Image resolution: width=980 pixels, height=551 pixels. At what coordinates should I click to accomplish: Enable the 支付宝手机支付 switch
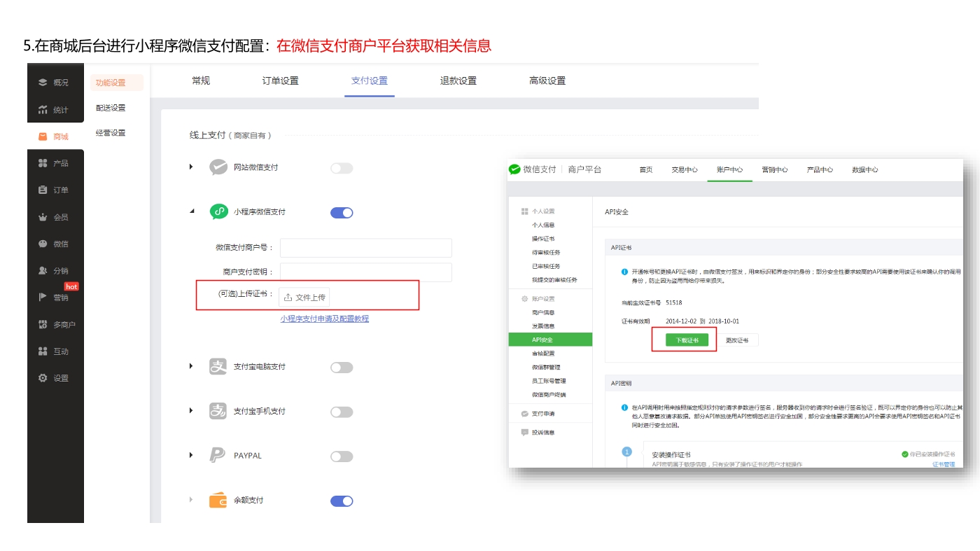click(342, 412)
